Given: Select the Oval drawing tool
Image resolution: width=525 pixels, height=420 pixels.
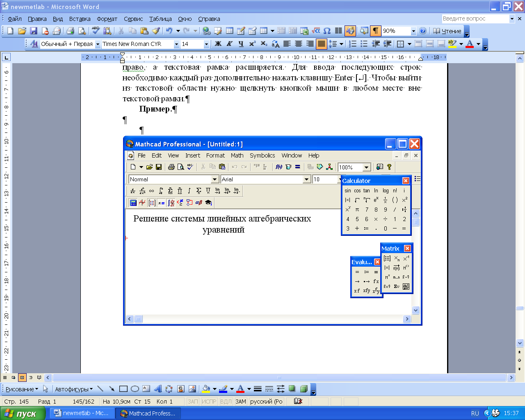Looking at the screenshot, I should [x=135, y=389].
